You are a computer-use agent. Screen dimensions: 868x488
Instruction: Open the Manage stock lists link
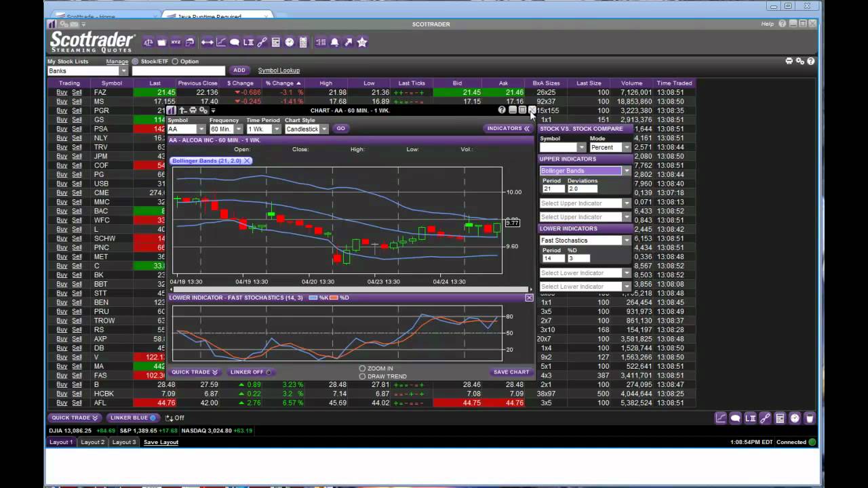(x=117, y=62)
